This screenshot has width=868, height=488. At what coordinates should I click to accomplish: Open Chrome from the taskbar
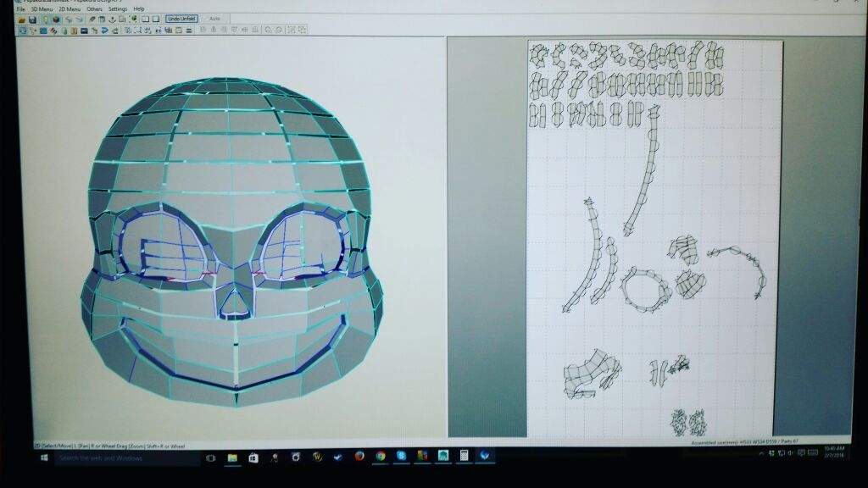coord(381,456)
